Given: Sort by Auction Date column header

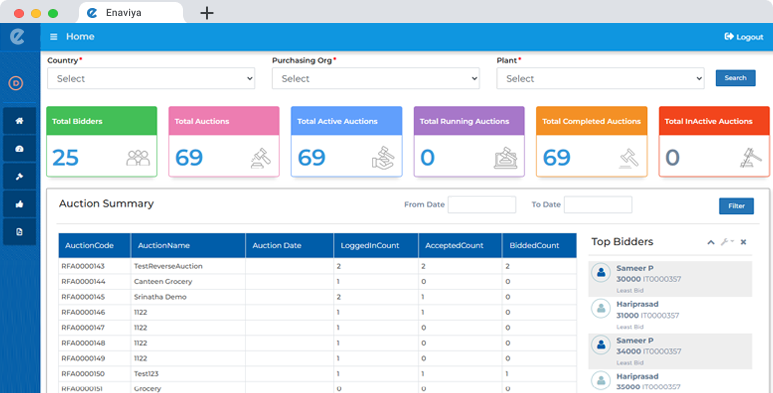Looking at the screenshot, I should (289, 246).
